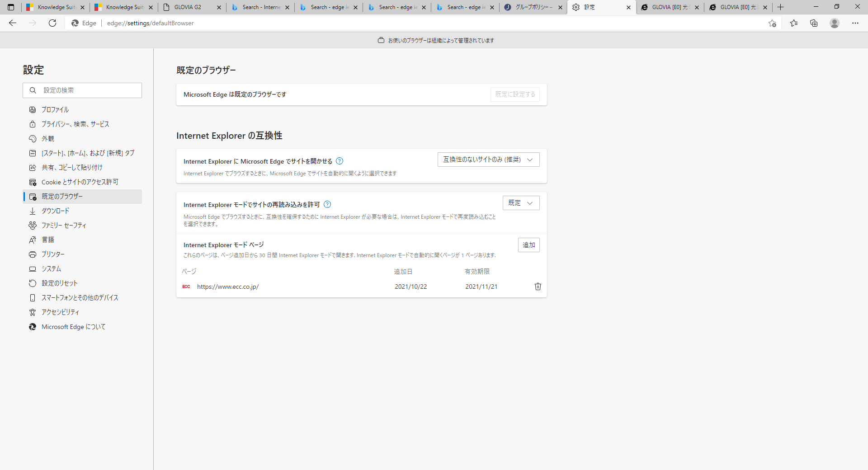Viewport: 868px width, 470px height.
Task: Go back with the Back arrow
Action: [x=13, y=23]
